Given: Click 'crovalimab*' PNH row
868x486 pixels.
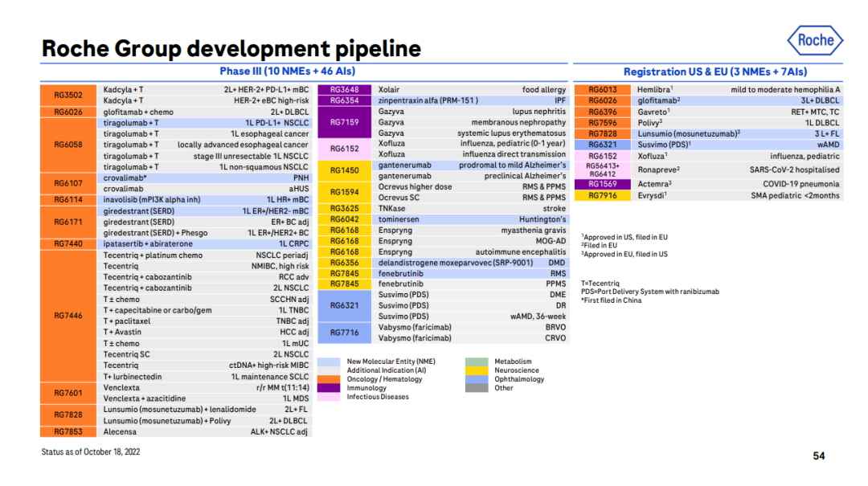Looking at the screenshot, I should coord(205,178).
